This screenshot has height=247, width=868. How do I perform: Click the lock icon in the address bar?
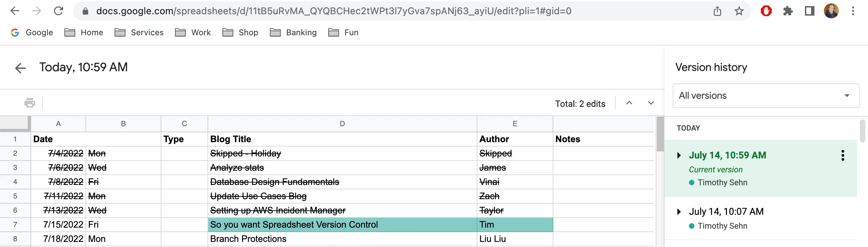click(x=85, y=11)
